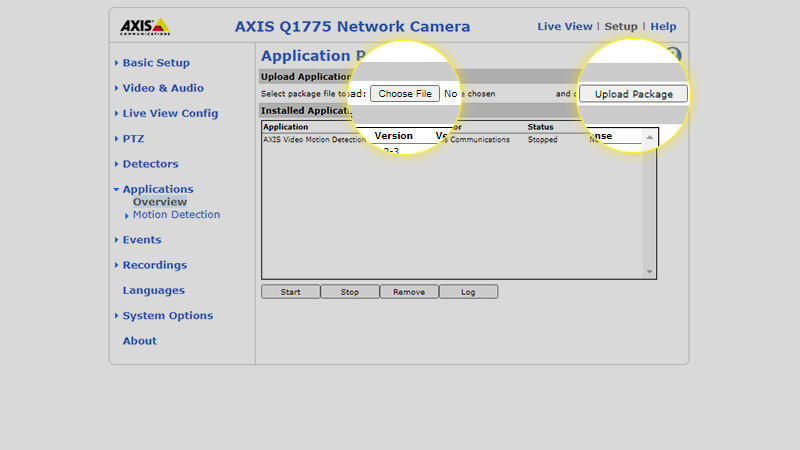Open the Languages page

(153, 290)
